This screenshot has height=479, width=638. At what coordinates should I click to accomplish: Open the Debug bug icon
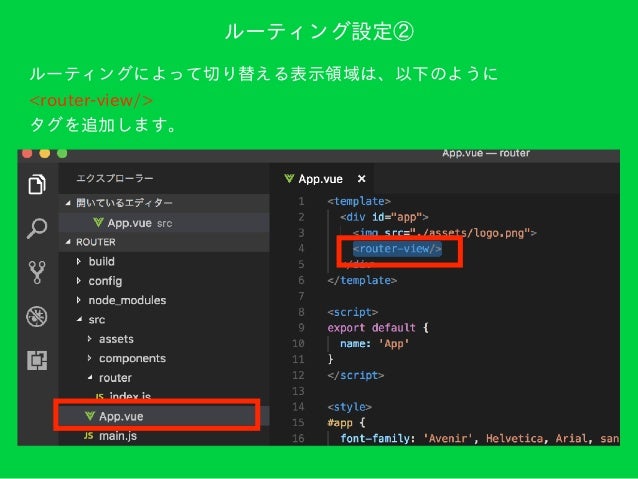click(x=37, y=317)
